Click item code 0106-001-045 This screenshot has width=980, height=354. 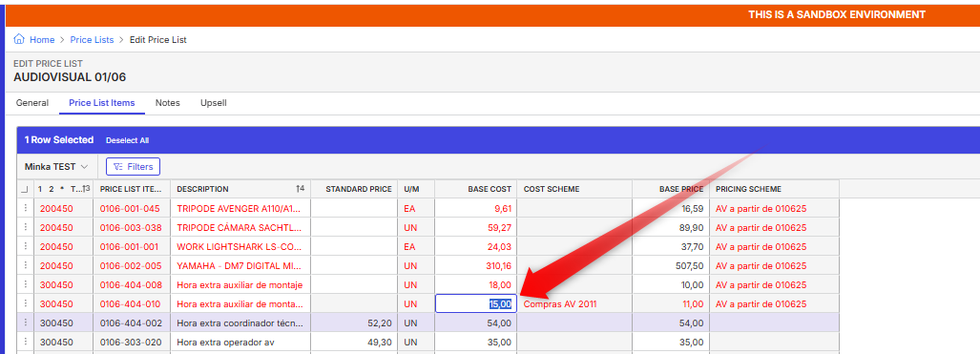[130, 208]
